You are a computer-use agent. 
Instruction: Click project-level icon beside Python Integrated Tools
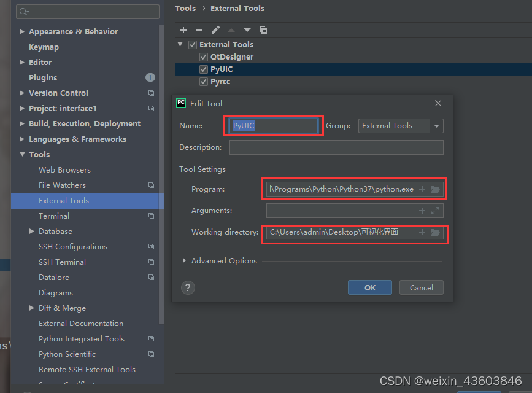click(152, 338)
